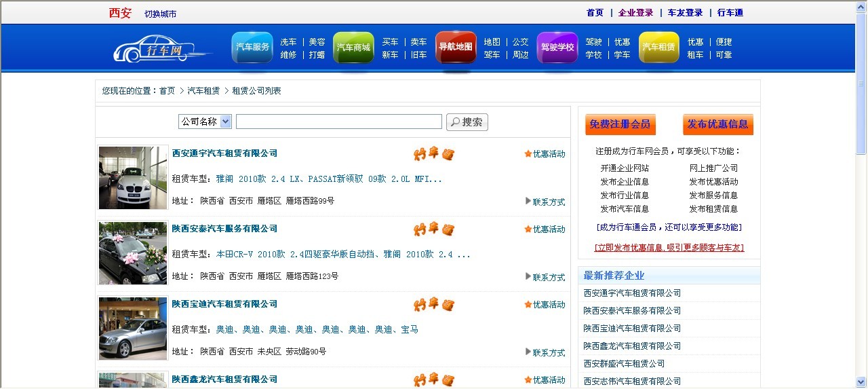This screenshot has width=868, height=389.
Task: Open the 汽车服务 blue category icon
Action: pos(252,48)
